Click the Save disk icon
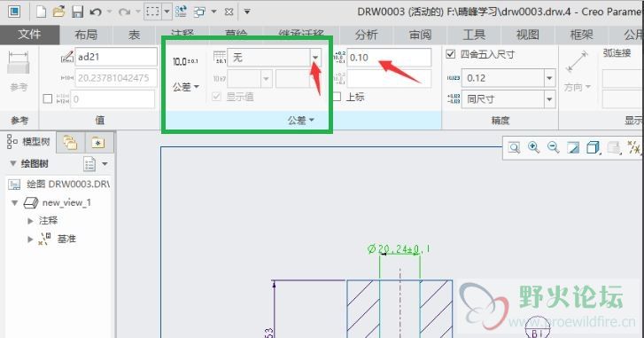Screen dimensions: 644x338 tap(78, 12)
